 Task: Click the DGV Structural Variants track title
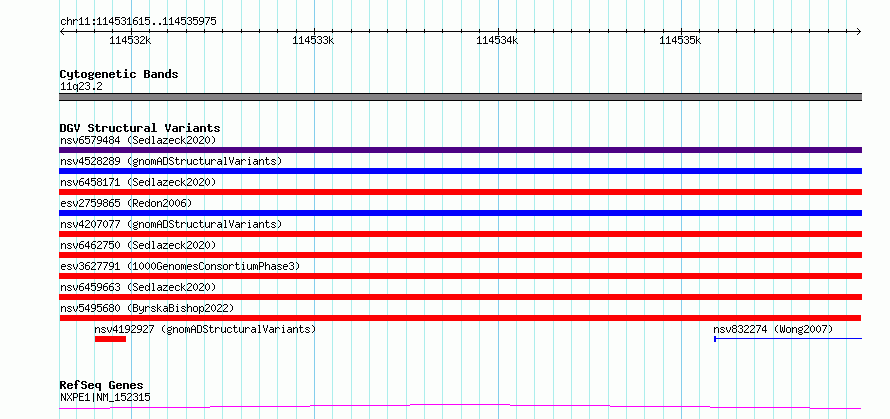(140, 128)
